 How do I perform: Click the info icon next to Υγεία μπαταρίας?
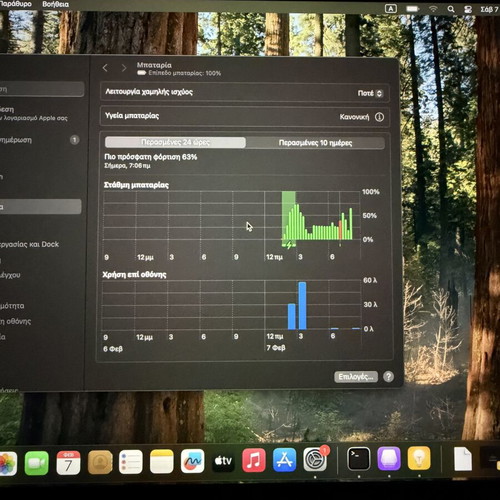coord(379,117)
